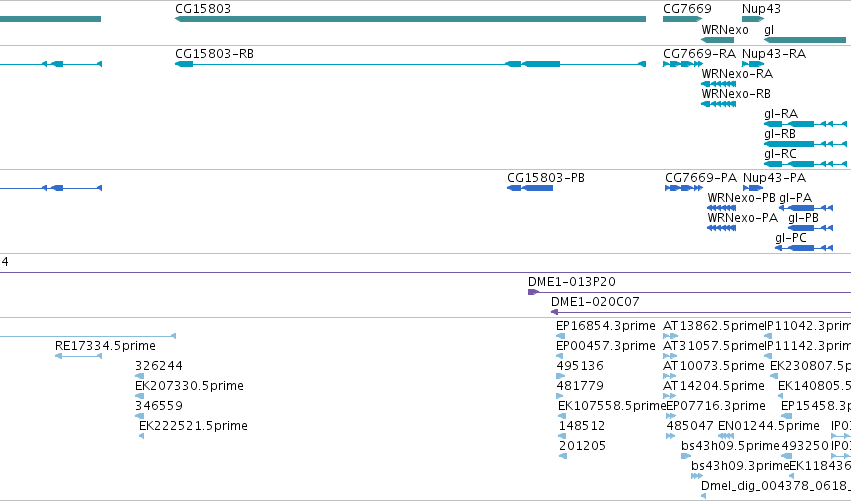Select the "EK207330.5prime" EST label
The image size is (851, 501).
pos(189,386)
